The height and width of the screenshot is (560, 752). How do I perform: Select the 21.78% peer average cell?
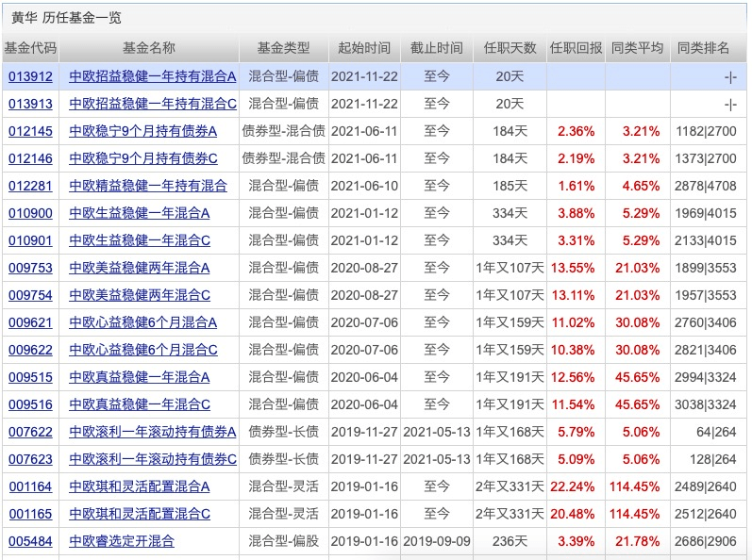pos(638,541)
